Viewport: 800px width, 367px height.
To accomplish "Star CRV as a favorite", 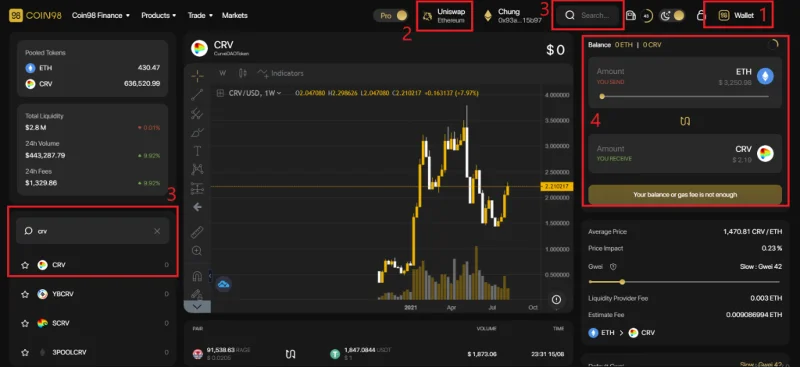I will (24, 265).
